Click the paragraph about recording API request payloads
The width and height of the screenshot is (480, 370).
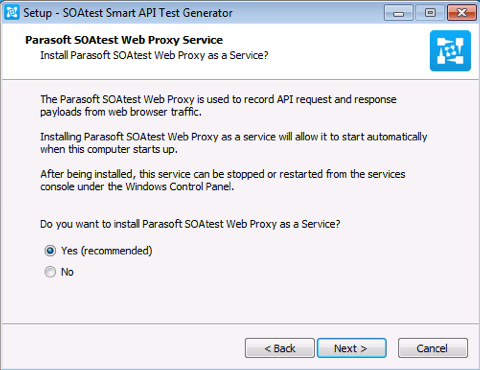[218, 106]
